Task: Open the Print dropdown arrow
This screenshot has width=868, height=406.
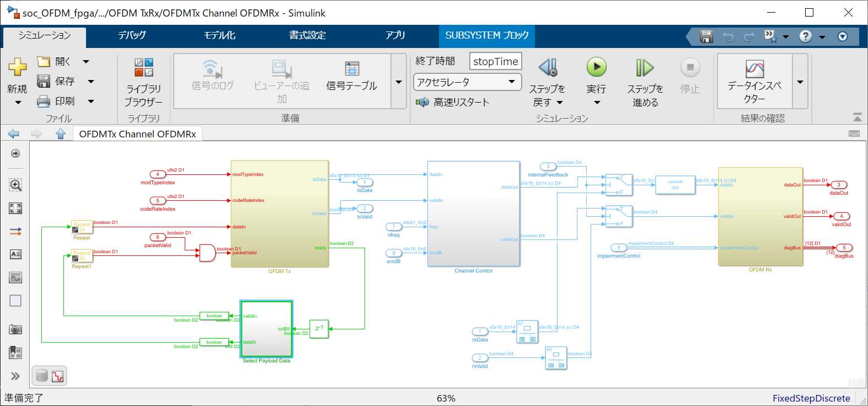Action: [x=91, y=101]
